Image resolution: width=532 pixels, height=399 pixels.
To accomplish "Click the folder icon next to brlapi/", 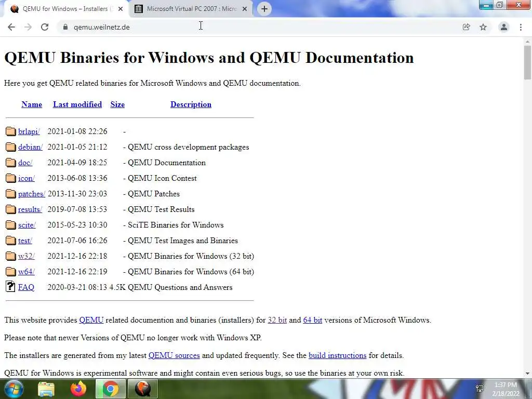I will click(x=11, y=131).
